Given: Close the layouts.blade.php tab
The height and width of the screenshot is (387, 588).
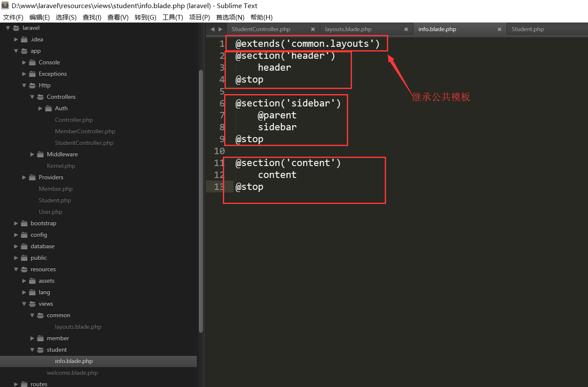Looking at the screenshot, I should pyautogui.click(x=406, y=29).
